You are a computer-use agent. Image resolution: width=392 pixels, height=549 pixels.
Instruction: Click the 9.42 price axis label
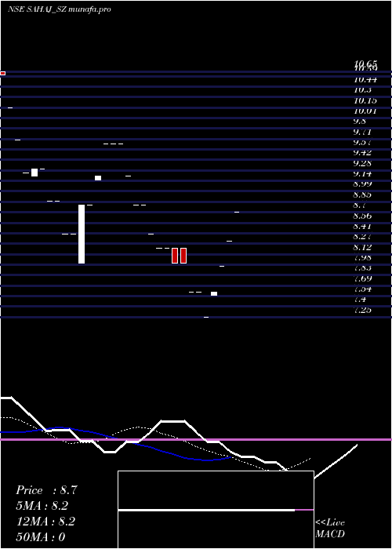(362, 153)
